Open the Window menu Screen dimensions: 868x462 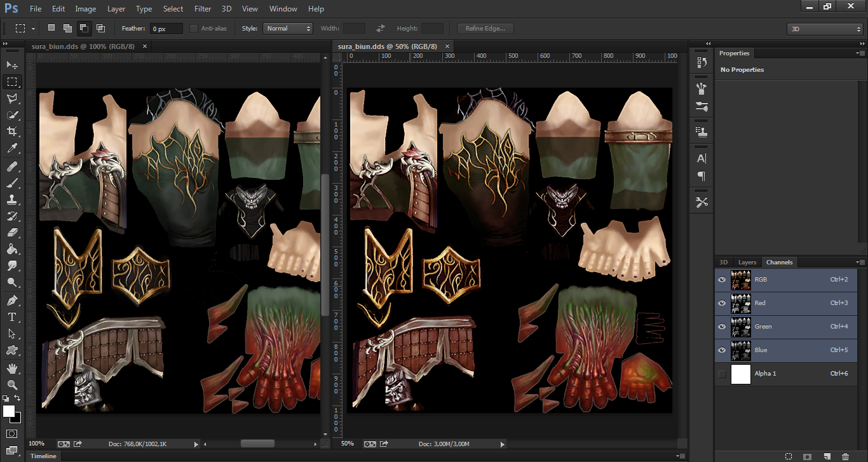[x=283, y=9]
